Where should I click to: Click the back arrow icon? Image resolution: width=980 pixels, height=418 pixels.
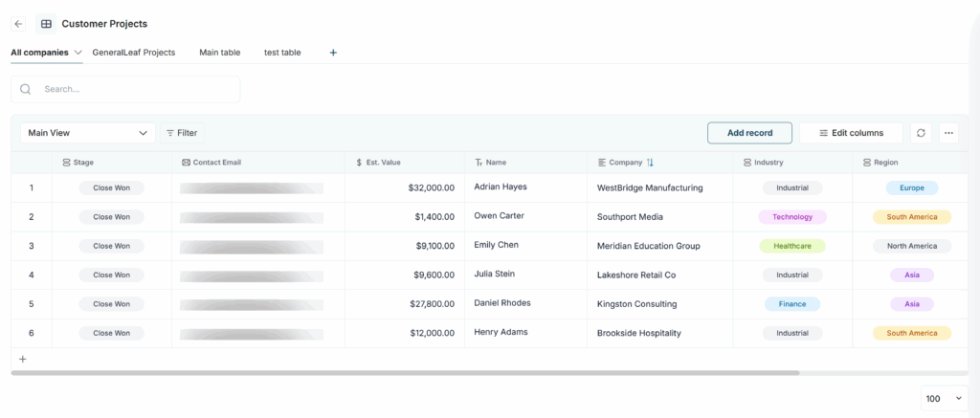tap(18, 24)
